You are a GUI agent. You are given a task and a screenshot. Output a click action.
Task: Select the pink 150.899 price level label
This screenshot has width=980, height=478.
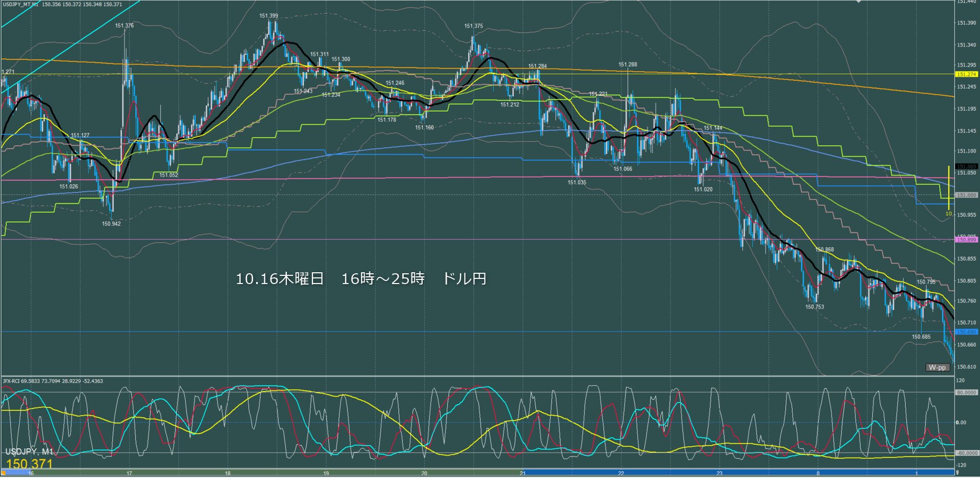(966, 240)
